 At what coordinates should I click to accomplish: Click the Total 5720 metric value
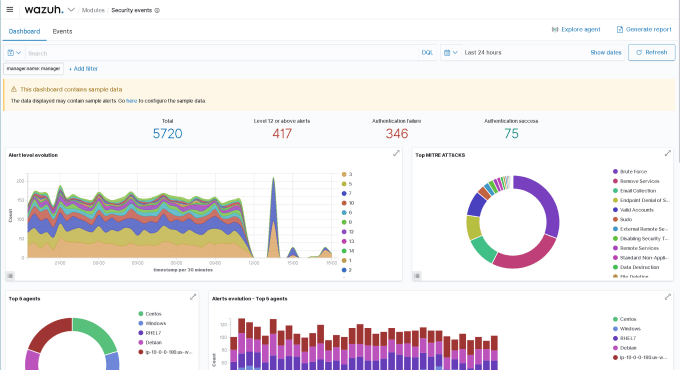pyautogui.click(x=167, y=134)
